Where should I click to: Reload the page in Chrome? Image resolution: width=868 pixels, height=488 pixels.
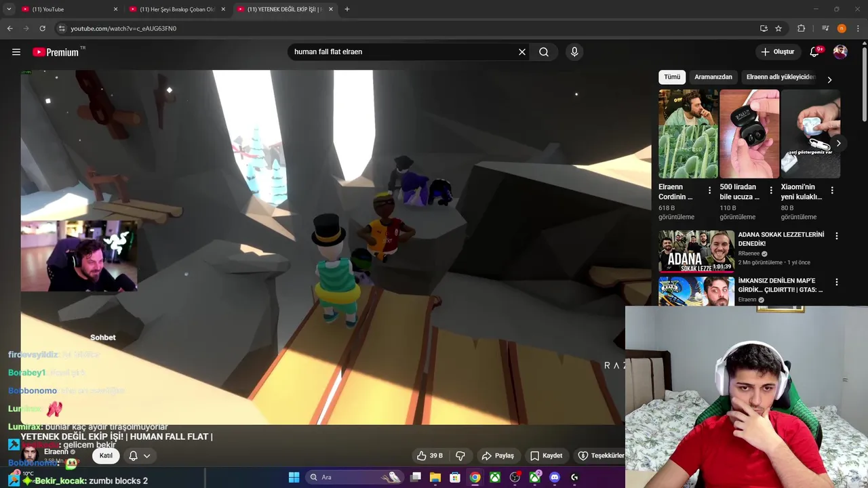click(x=42, y=28)
